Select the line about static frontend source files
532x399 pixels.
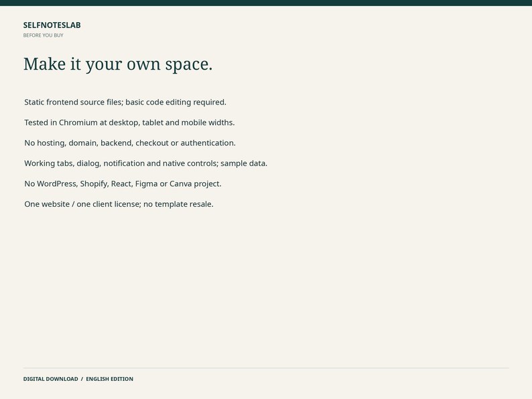click(x=125, y=102)
